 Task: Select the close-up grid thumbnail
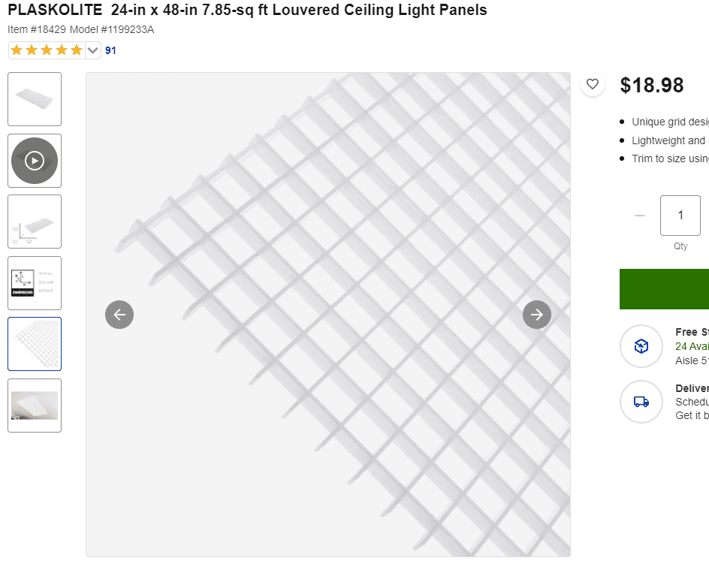click(x=35, y=344)
